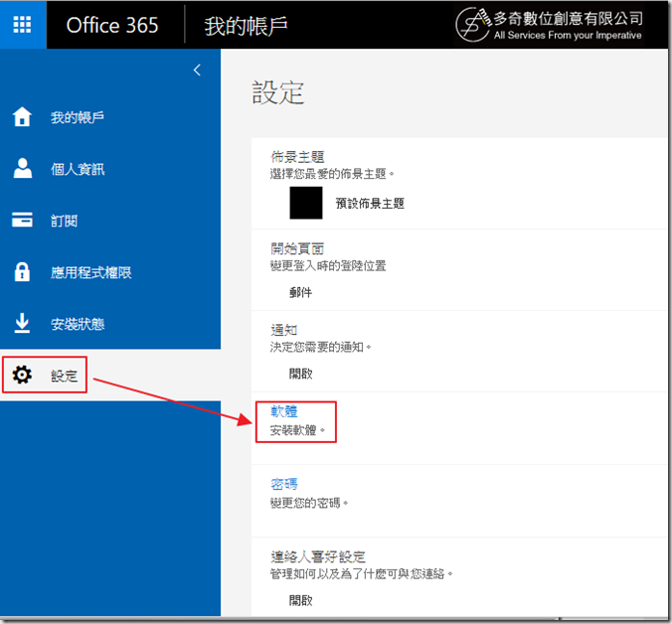
Task: Expand the 開始頁面 start page section
Action: coord(297,248)
